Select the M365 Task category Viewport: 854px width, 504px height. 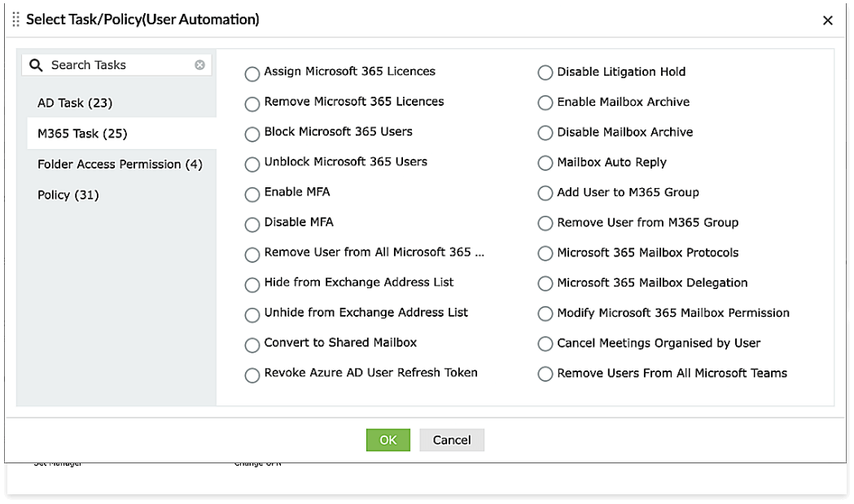(x=82, y=134)
